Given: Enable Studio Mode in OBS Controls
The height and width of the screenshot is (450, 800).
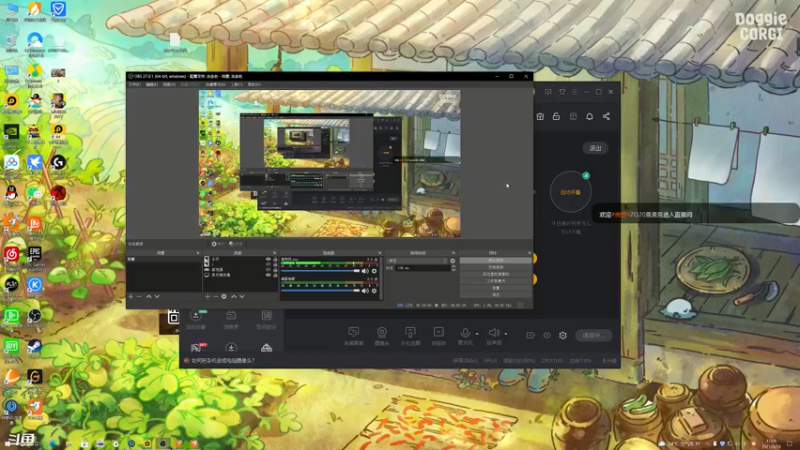Looking at the screenshot, I should tap(495, 281).
